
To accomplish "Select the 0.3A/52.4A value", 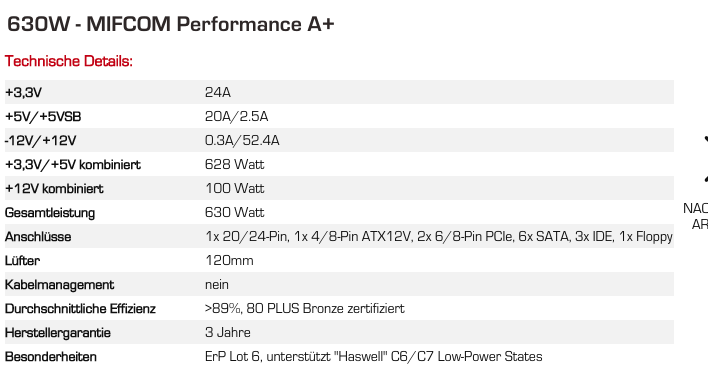I will 242,140.
